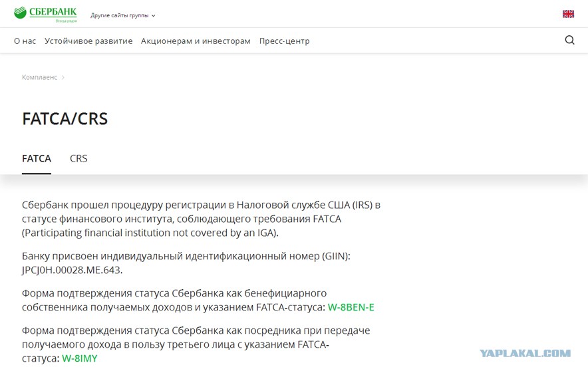Switch to the CRS tab

tap(78, 158)
